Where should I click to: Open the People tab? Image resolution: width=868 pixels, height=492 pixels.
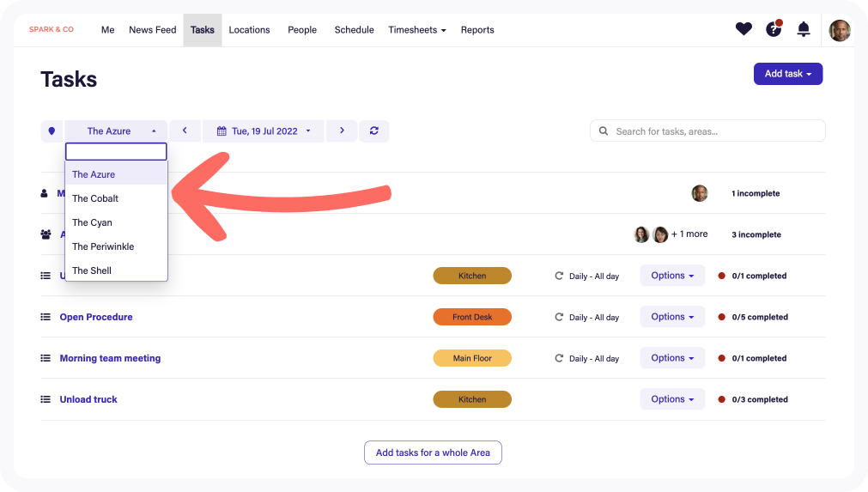[x=302, y=30]
